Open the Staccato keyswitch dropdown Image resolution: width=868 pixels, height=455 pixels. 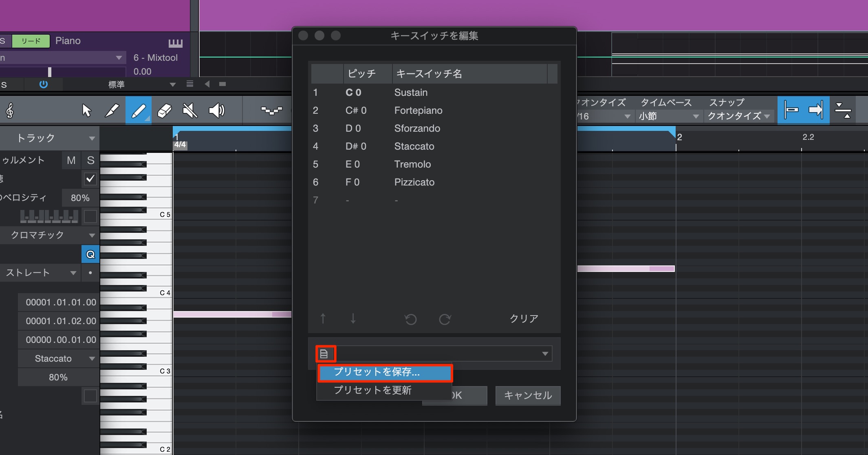click(59, 358)
